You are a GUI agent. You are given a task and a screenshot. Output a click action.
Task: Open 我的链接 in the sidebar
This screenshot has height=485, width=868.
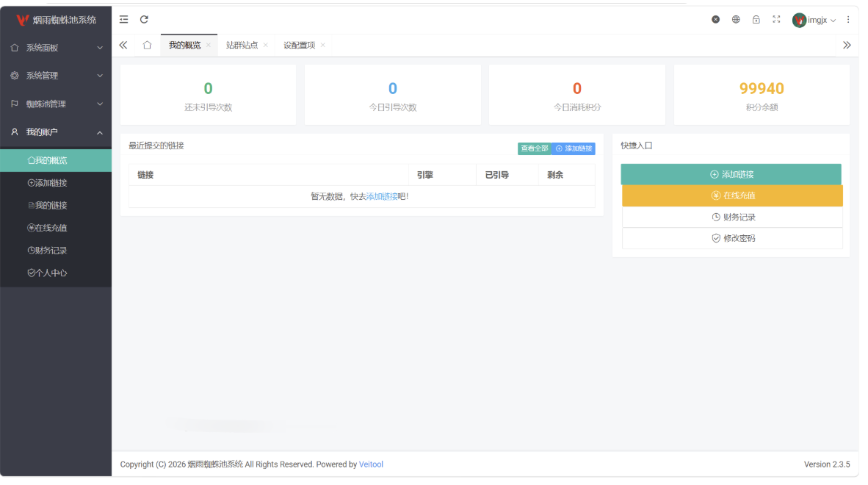coord(56,206)
